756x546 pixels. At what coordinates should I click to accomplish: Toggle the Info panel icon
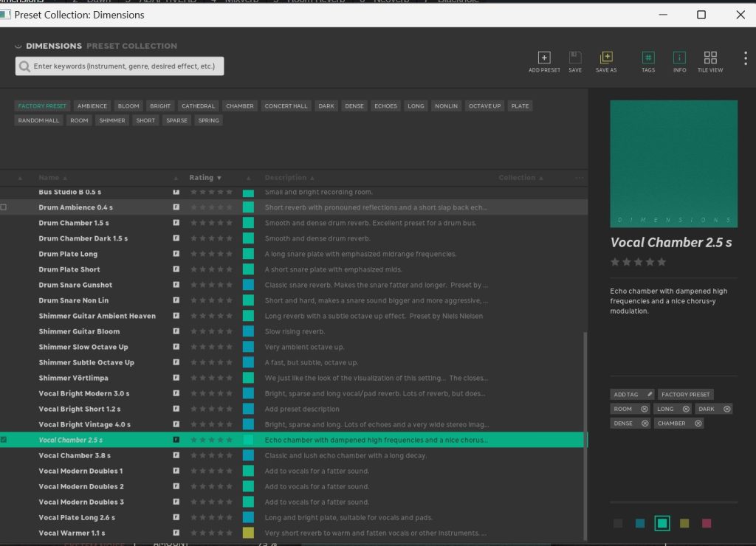tap(679, 58)
